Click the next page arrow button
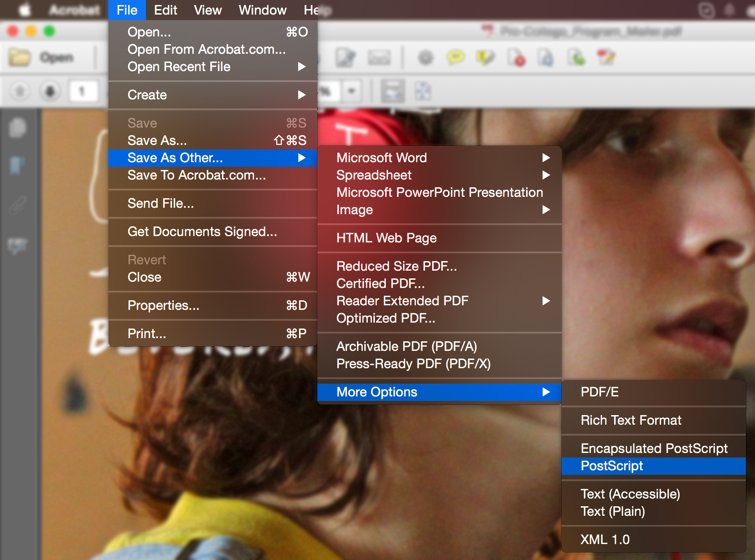This screenshot has height=560, width=755. pyautogui.click(x=50, y=91)
